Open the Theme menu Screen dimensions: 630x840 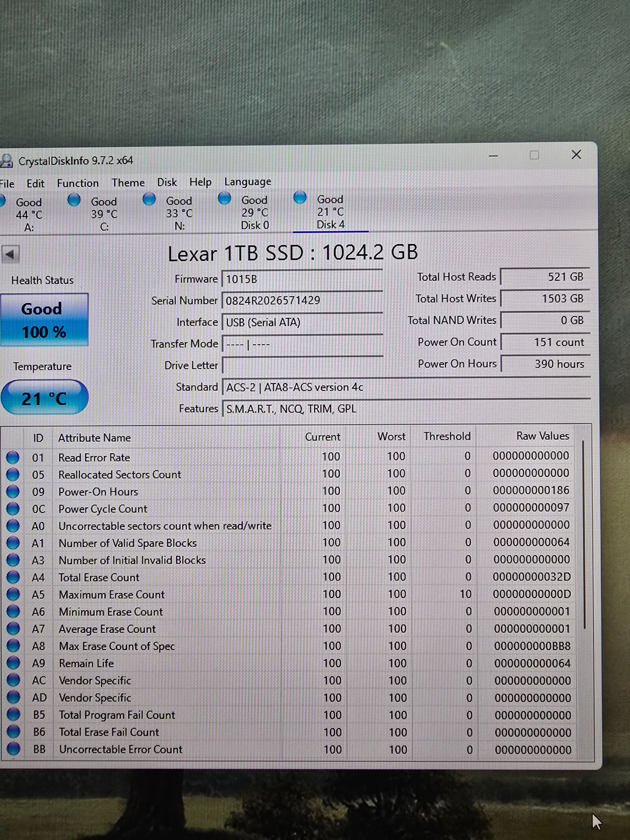128,183
